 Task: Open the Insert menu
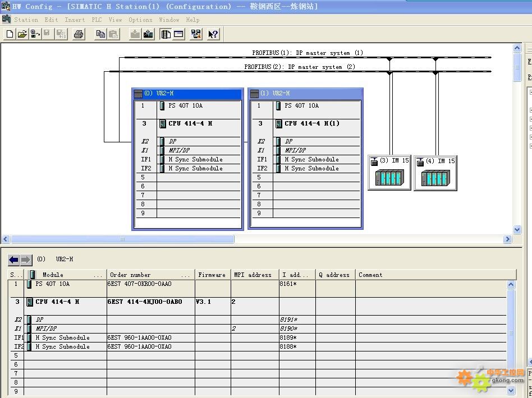[75, 20]
